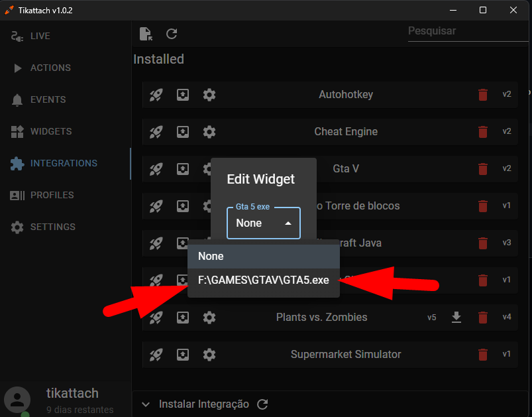Delete the Cheat Engine integration

coord(483,132)
